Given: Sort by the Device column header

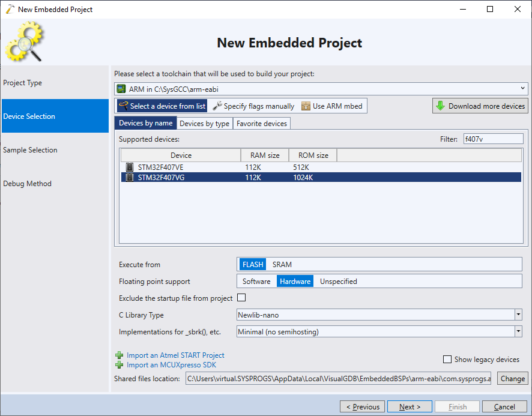Looking at the screenshot, I should 181,155.
